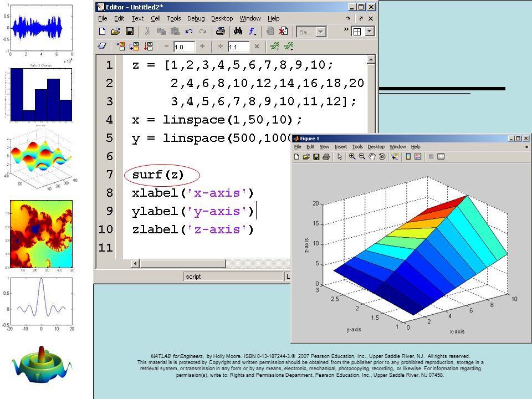Open the Editor Tools menu
The width and height of the screenshot is (532, 399).
coord(173,18)
